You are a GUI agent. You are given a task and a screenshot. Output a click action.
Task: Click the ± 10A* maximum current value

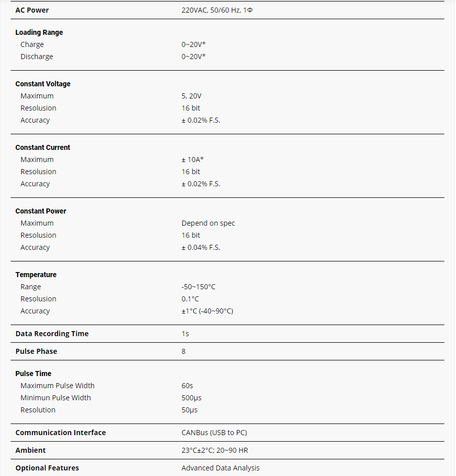click(192, 160)
